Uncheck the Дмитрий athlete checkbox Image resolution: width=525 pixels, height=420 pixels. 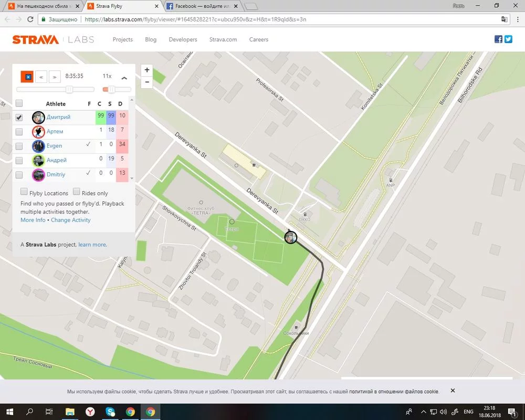19,118
